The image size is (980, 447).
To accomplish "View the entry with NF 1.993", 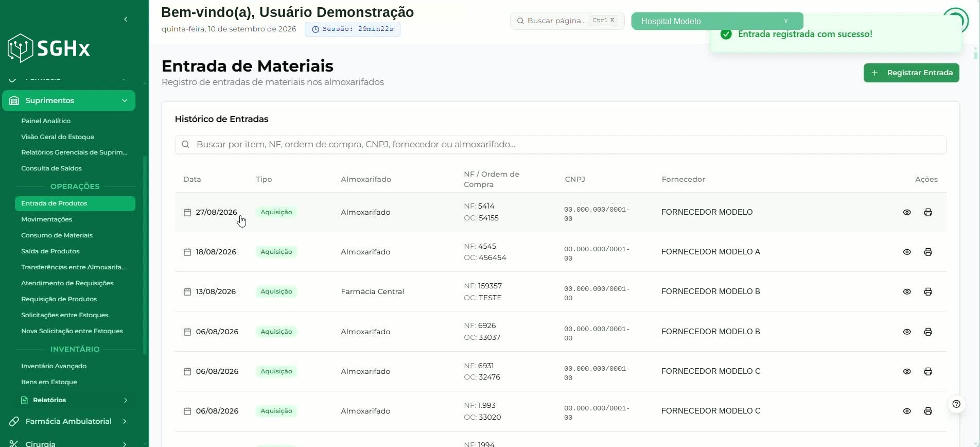I will coord(907,411).
